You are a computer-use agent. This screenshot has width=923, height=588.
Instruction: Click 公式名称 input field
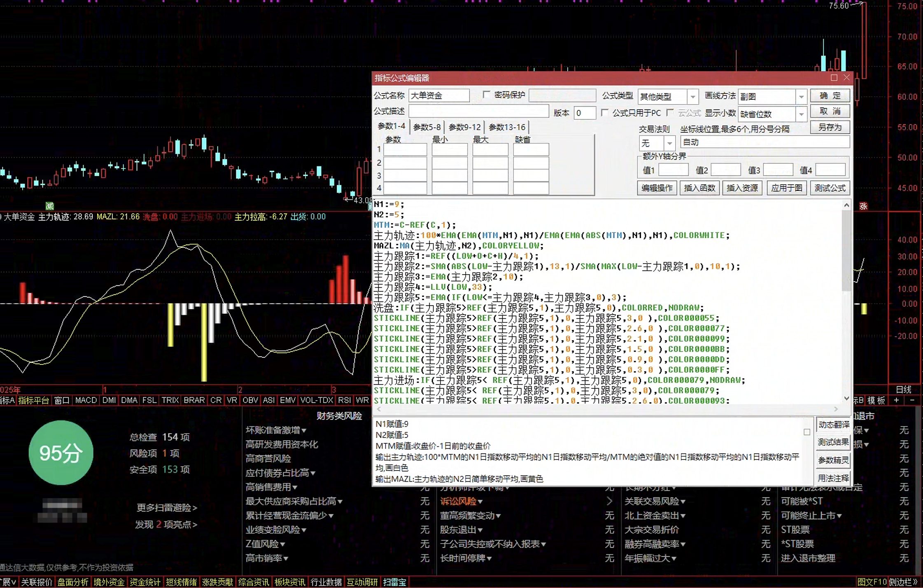(x=439, y=96)
